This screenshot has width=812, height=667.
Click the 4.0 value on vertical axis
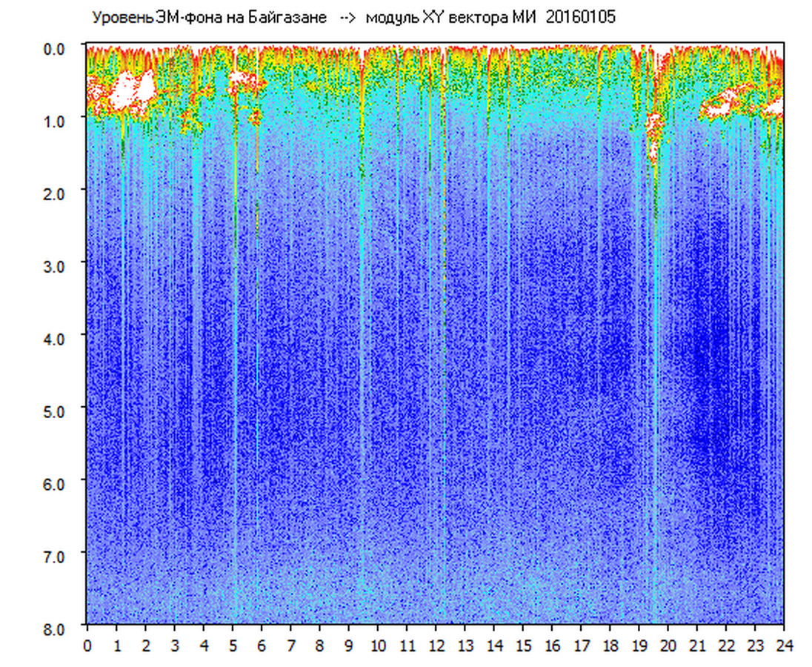point(56,338)
